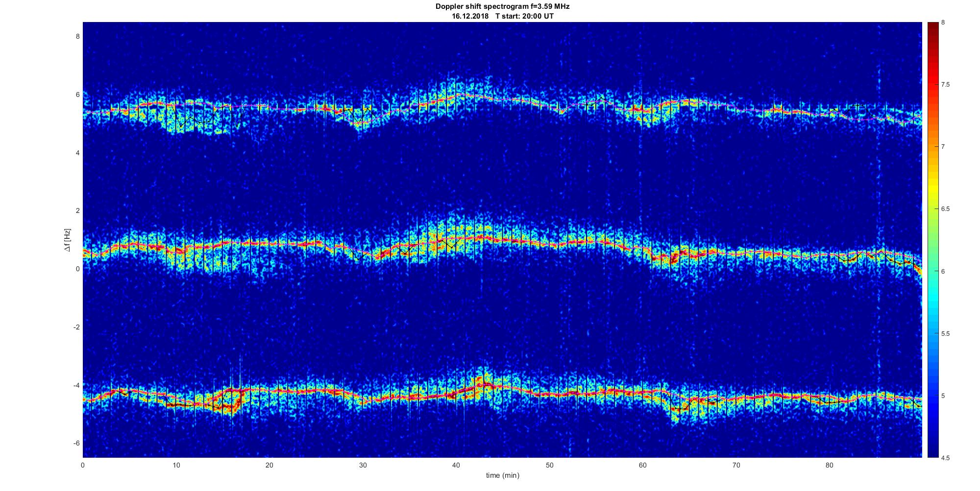The width and height of the screenshot is (980, 491).
Task: Click the y-axis tick label '6'
Action: [x=77, y=94]
